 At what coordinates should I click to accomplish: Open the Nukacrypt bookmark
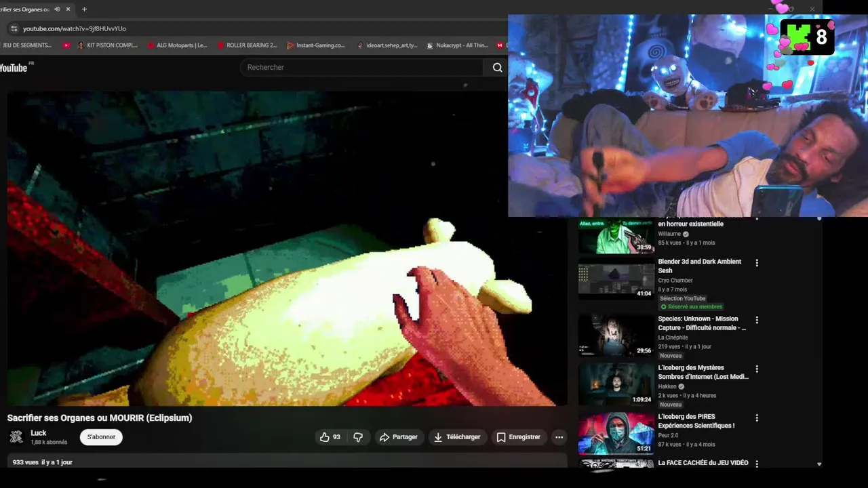pyautogui.click(x=457, y=45)
